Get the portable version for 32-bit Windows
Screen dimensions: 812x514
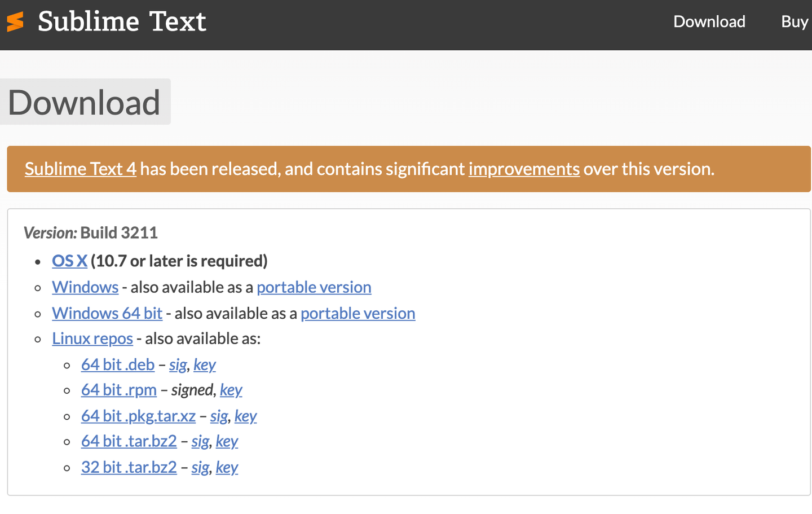pyautogui.click(x=314, y=287)
